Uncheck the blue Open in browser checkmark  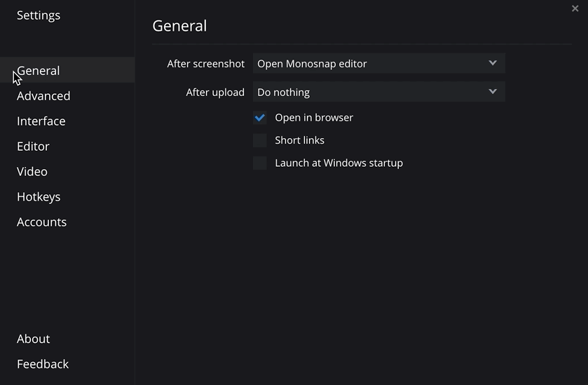coord(260,118)
